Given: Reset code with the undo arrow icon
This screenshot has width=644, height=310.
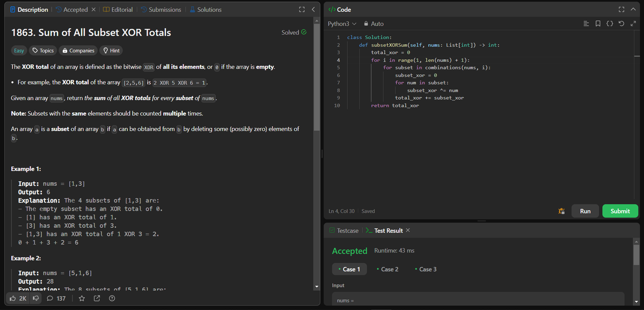Looking at the screenshot, I should click(x=621, y=24).
